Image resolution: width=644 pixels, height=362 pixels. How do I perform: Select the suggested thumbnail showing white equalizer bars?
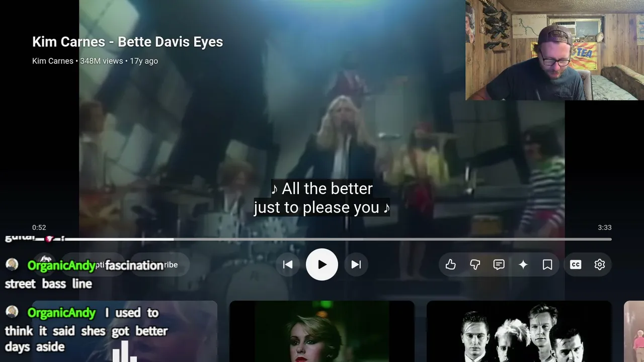(125, 331)
